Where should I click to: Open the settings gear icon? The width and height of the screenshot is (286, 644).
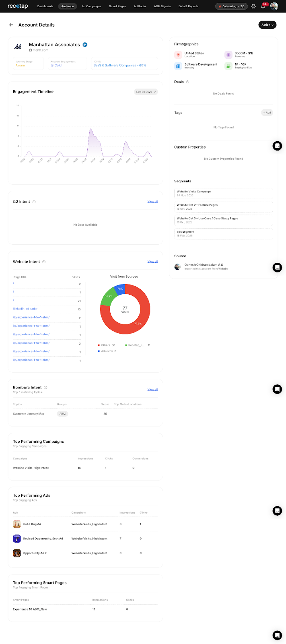pos(253,6)
